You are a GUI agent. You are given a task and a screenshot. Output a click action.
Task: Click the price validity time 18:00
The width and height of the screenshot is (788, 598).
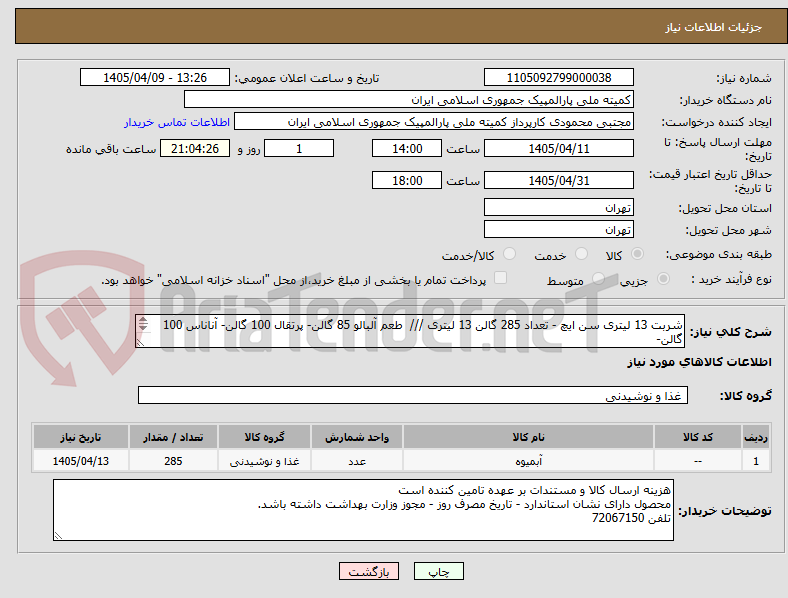[407, 180]
